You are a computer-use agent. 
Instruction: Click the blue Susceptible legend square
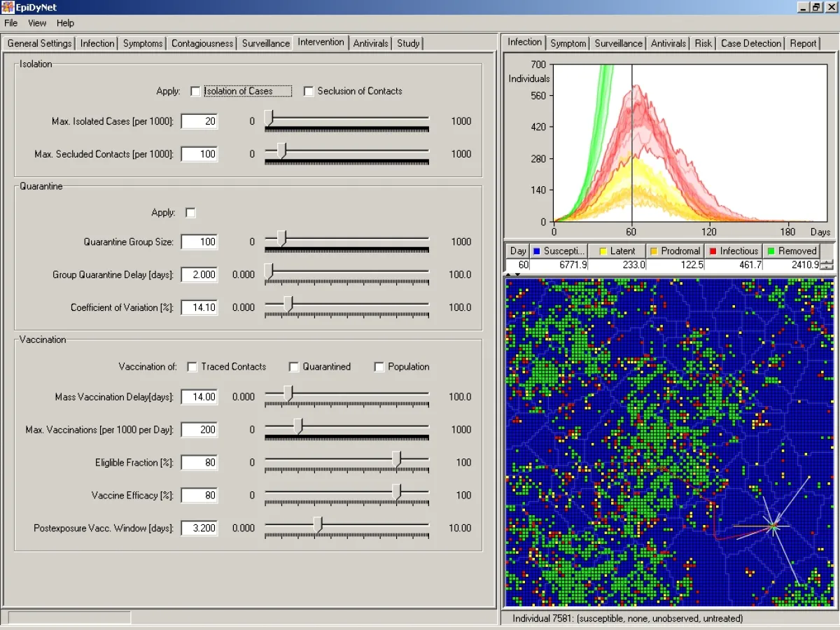pos(536,251)
